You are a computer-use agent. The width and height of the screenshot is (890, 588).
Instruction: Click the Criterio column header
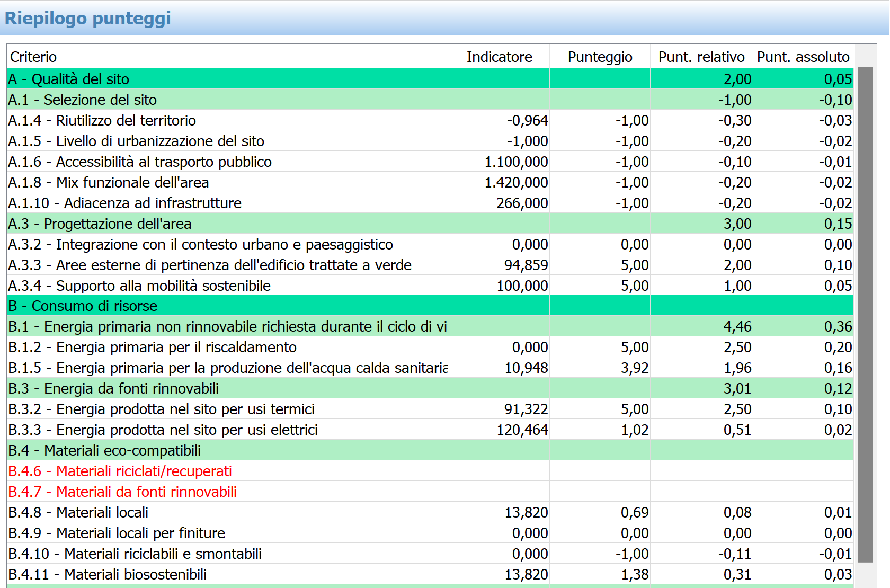pos(228,57)
